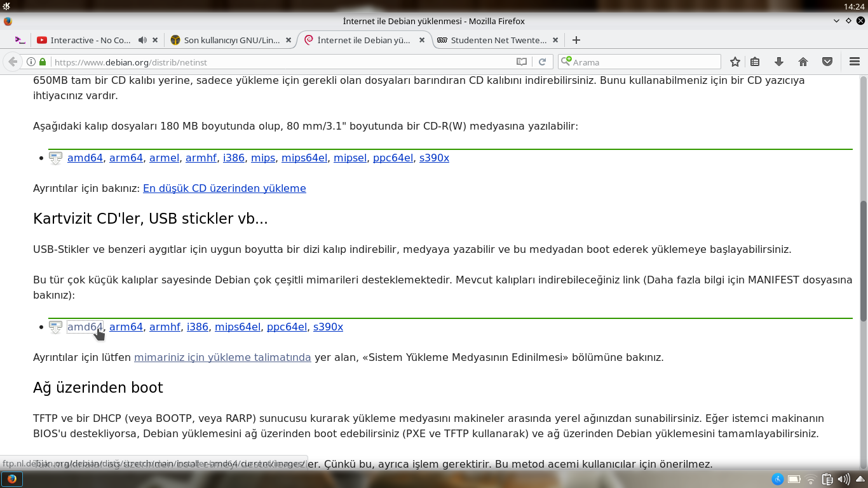Reload the page with refresh icon
Screen dimensions: 868x488
[542, 62]
